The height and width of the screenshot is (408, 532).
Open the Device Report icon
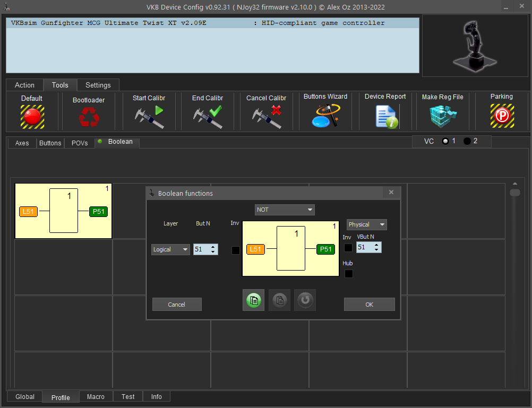pos(385,116)
